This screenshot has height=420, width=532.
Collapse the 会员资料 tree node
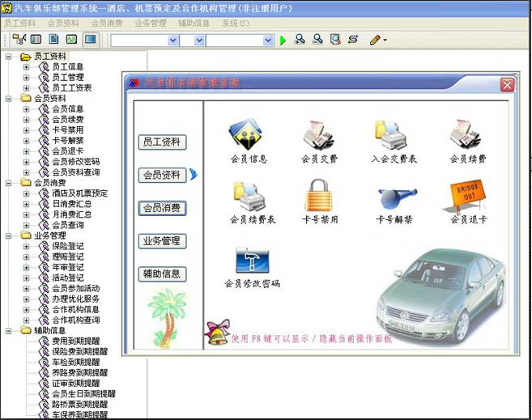[x=8, y=99]
